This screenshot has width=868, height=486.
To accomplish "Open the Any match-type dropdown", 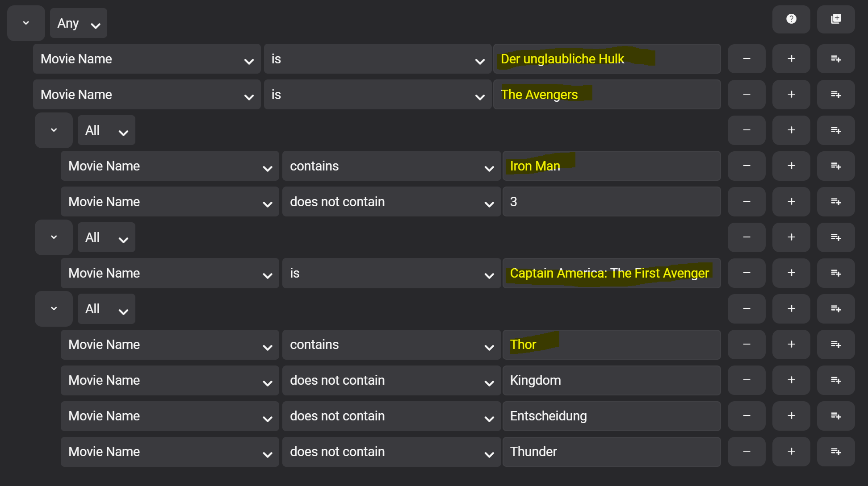I will pos(79,23).
